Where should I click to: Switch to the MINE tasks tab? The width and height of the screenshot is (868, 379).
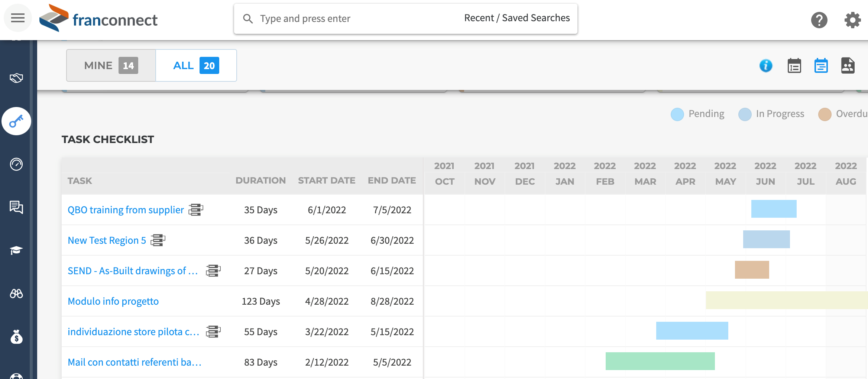(111, 66)
